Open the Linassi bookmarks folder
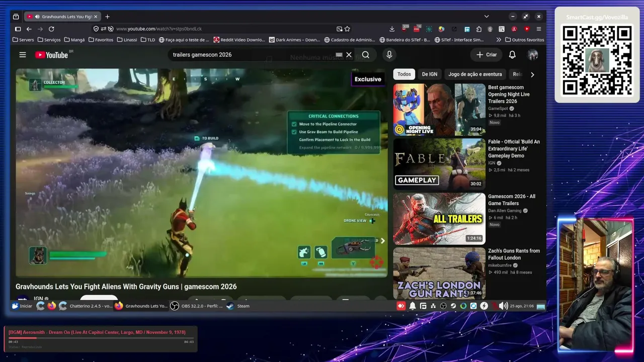644x362 pixels. pyautogui.click(x=127, y=40)
